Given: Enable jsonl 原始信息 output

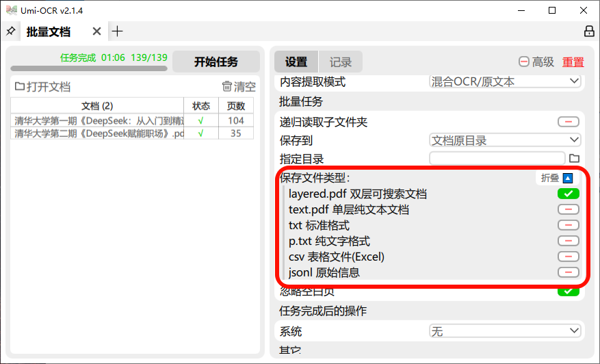Looking at the screenshot, I should point(569,272).
